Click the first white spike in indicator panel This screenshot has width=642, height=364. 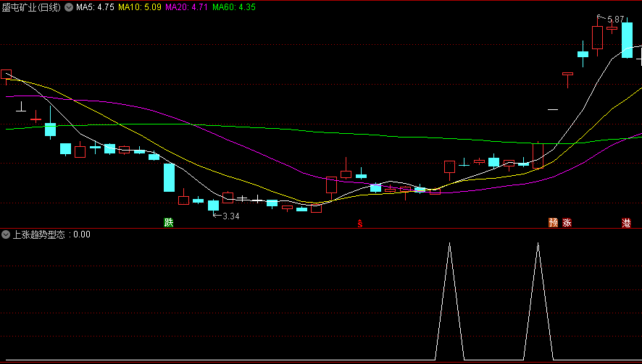point(449,302)
